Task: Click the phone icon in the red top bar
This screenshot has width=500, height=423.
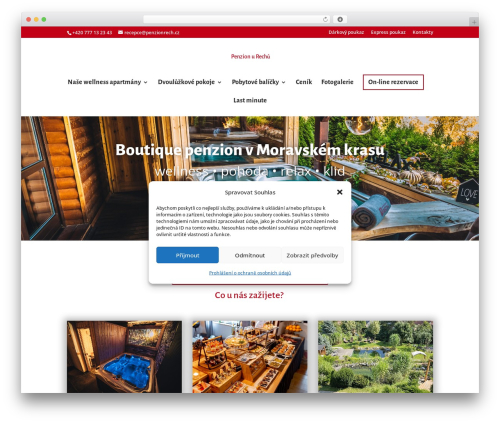Action: coord(69,33)
